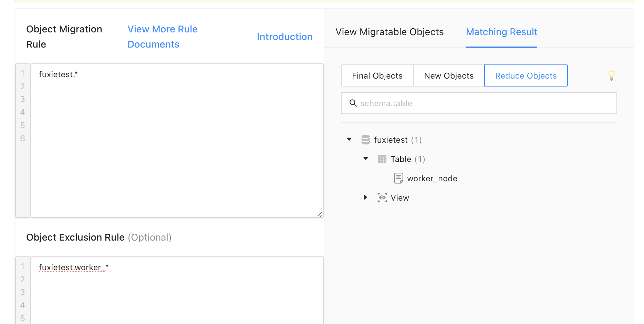The width and height of the screenshot is (644, 324).
Task: Click the fuxietest database icon
Action: click(x=365, y=140)
